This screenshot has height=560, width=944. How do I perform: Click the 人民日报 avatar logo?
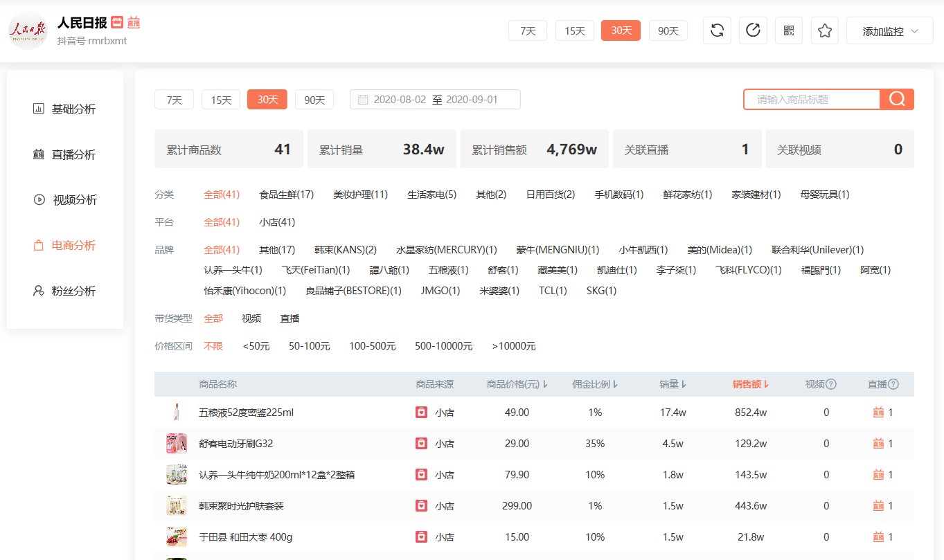28,30
